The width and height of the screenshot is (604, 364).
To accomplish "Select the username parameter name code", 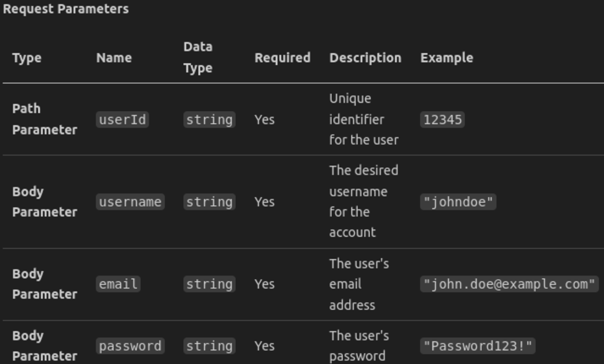I will point(130,202).
